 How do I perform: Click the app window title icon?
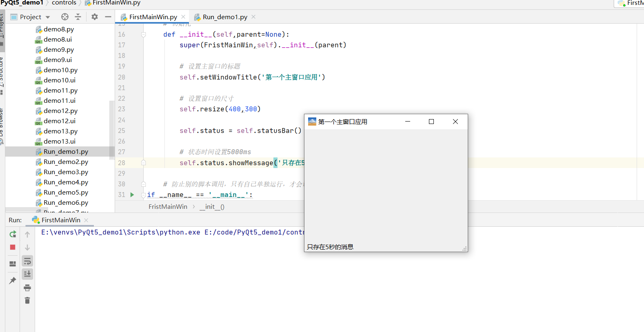pos(312,122)
